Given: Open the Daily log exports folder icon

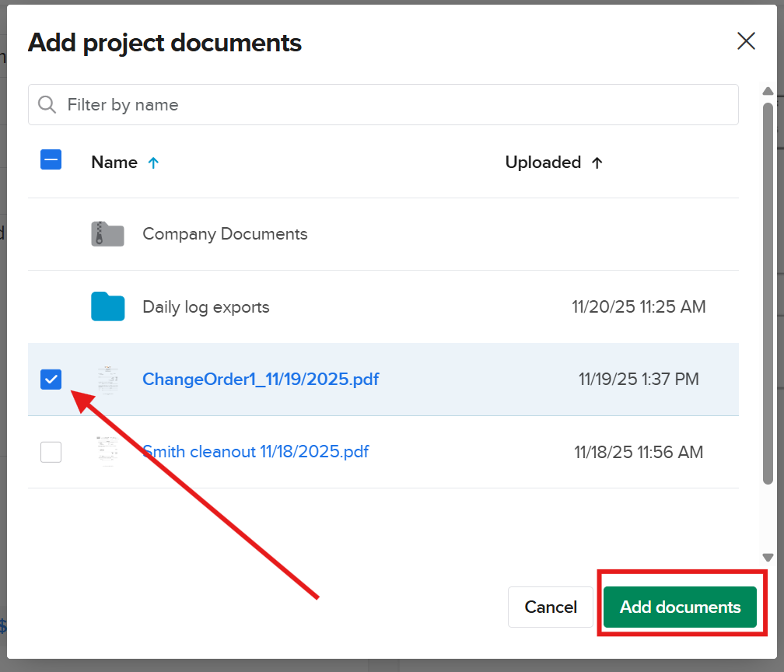Looking at the screenshot, I should 107,306.
